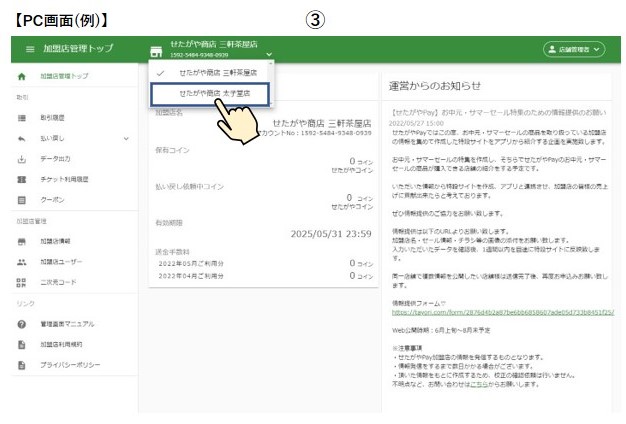Click the データ出力 download icon

tap(22, 159)
